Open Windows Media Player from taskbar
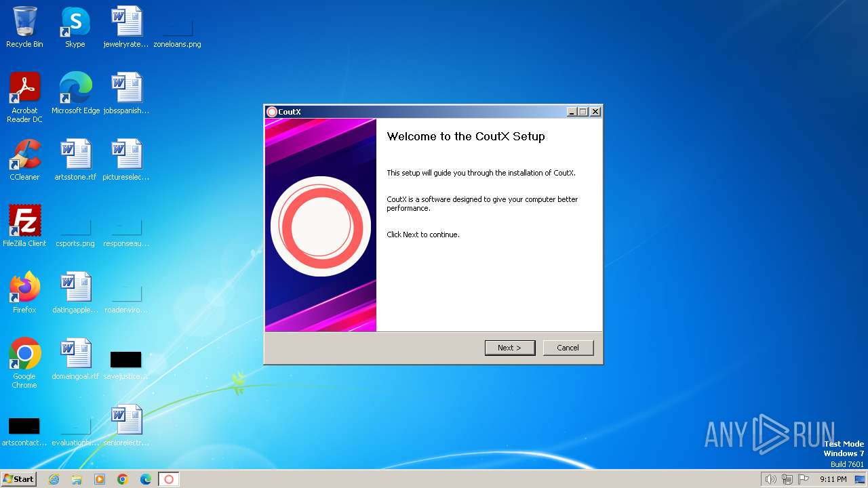The width and height of the screenshot is (868, 488). tap(100, 479)
